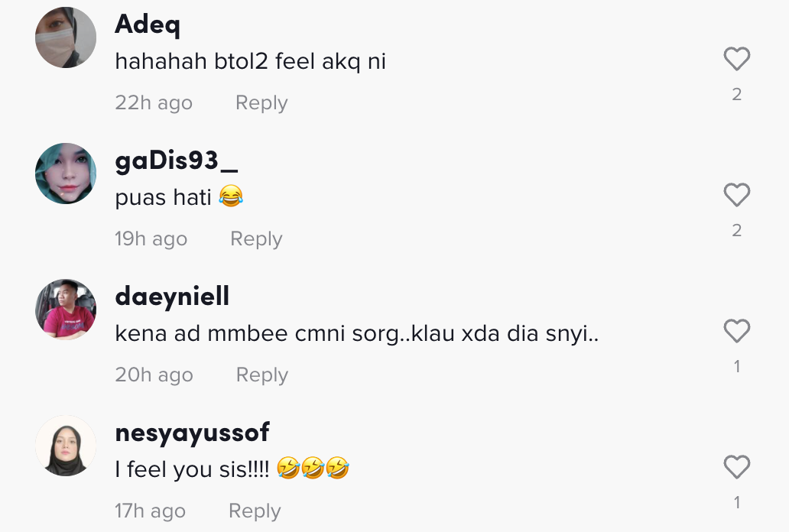Screen dimensions: 789x532
Task: Reply to daeyniell's comment
Action: click(261, 375)
